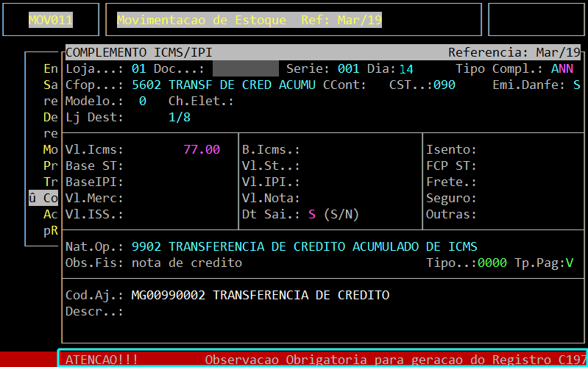Image resolution: width=588 pixels, height=367 pixels.
Task: Click the B.Icms. label
Action: click(271, 150)
